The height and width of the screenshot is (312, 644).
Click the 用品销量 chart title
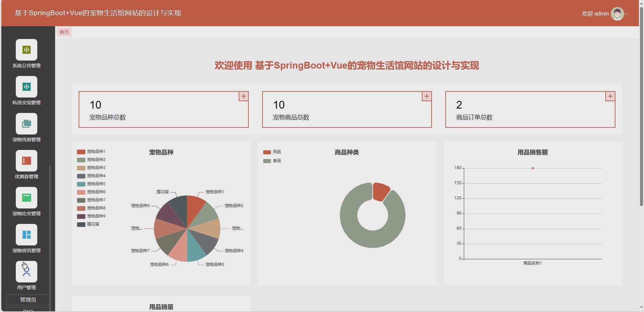click(161, 307)
